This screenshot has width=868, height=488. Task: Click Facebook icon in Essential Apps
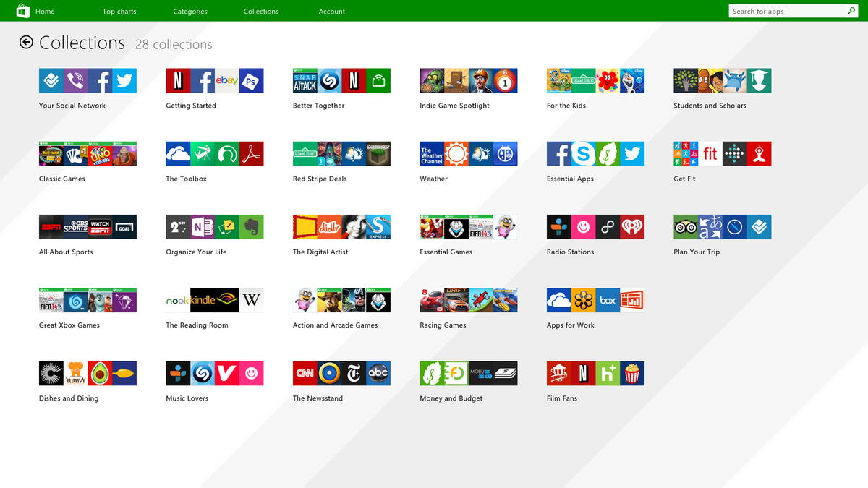pyautogui.click(x=559, y=154)
